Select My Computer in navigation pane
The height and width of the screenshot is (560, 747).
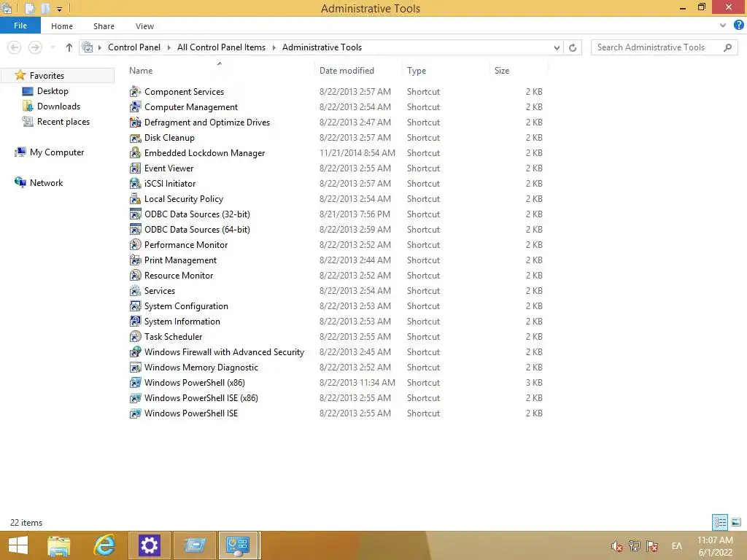(x=57, y=152)
